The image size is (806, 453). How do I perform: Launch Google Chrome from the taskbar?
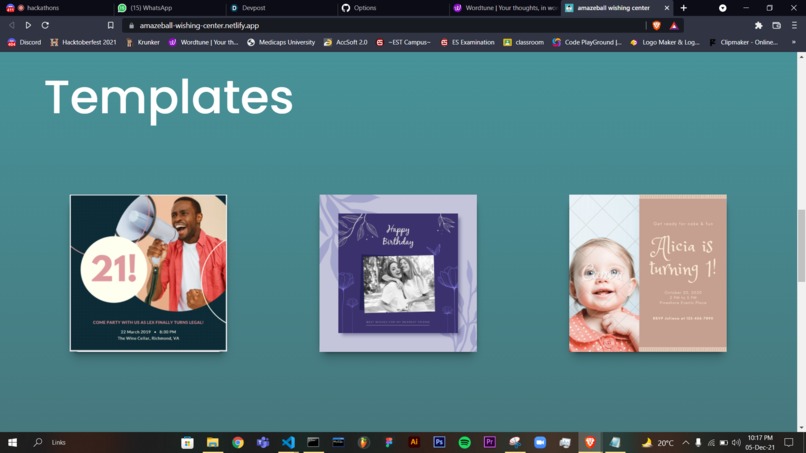click(237, 442)
